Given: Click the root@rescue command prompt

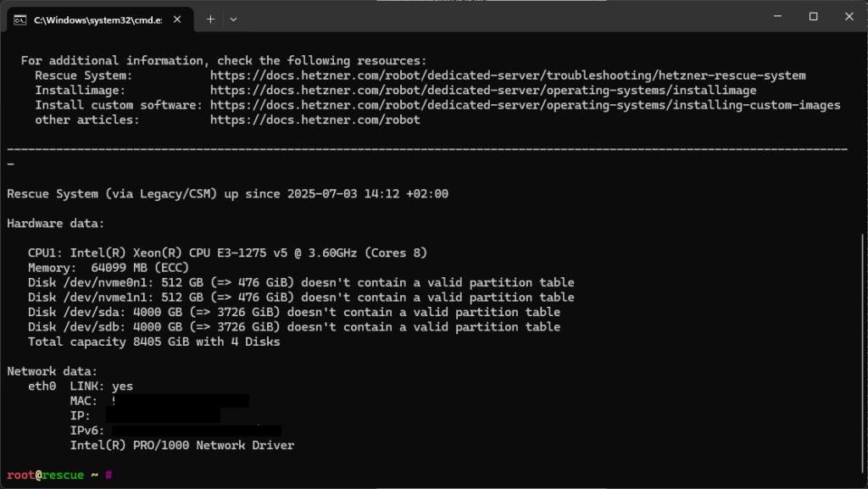Looking at the screenshot, I should pyautogui.click(x=60, y=475).
